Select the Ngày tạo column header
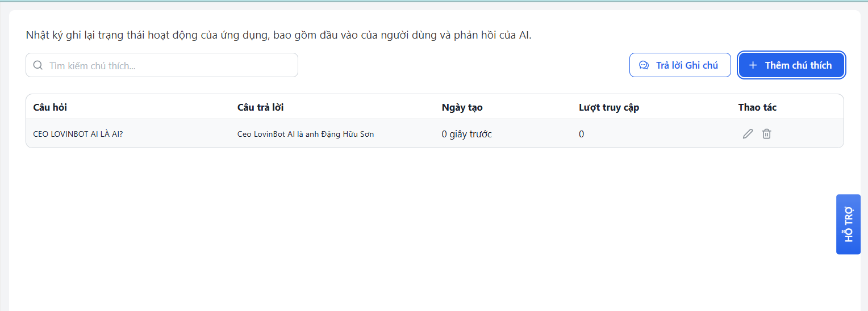 coord(462,107)
